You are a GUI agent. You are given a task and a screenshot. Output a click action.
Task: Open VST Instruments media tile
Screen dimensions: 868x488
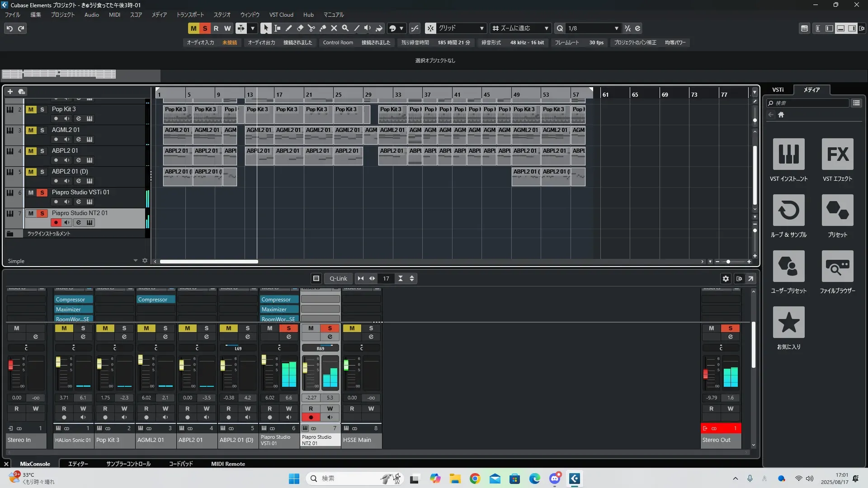788,154
